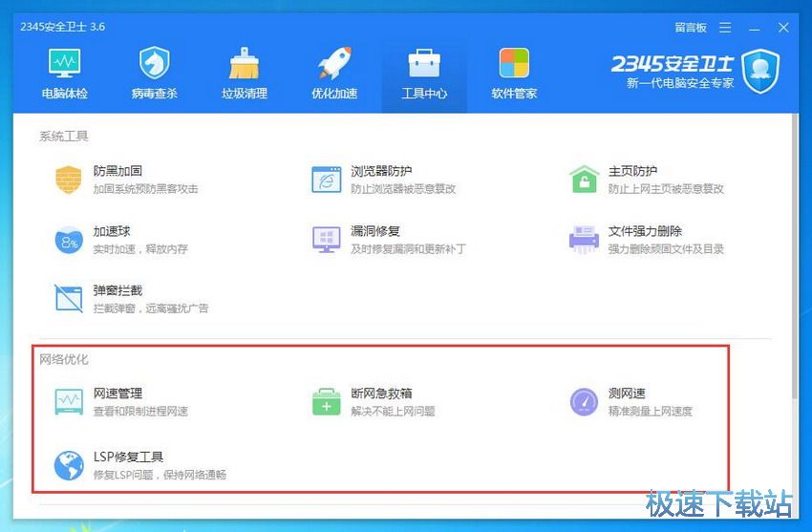
Task: Minimize the 2345安全卫士 window
Action: coord(754,28)
